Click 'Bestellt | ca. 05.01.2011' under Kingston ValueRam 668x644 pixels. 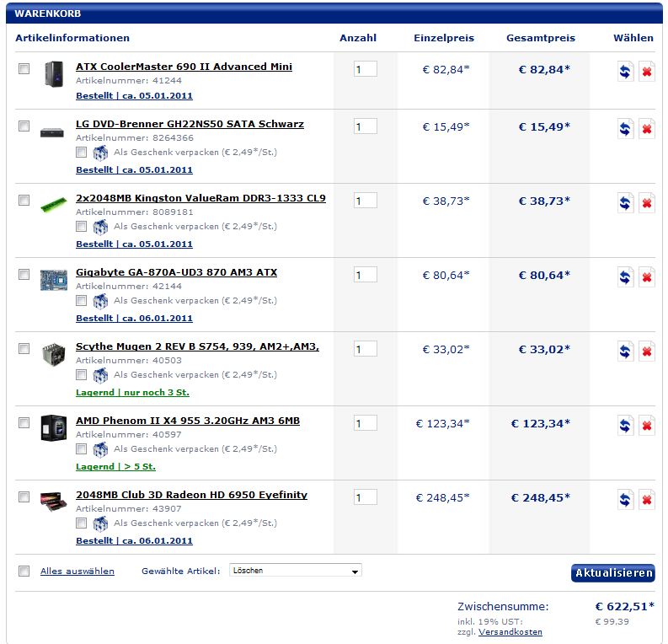click(134, 244)
